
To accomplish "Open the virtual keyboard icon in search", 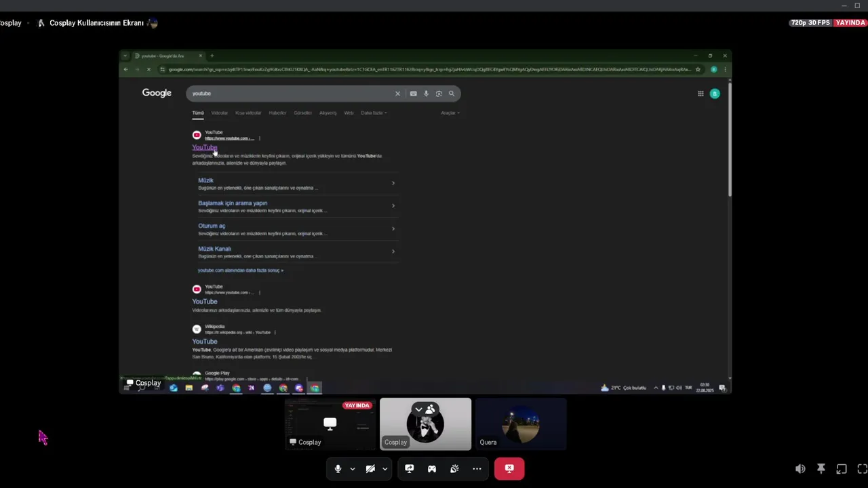I will click(x=413, y=94).
